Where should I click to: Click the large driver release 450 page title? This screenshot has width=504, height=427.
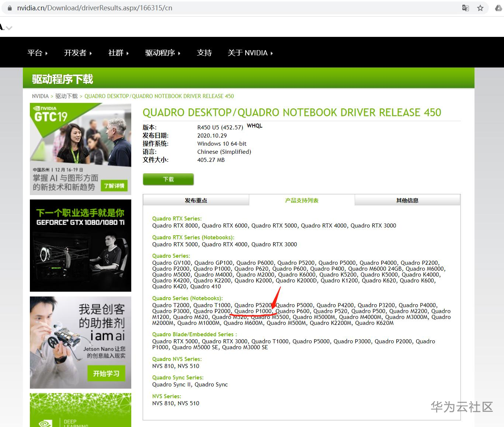292,112
